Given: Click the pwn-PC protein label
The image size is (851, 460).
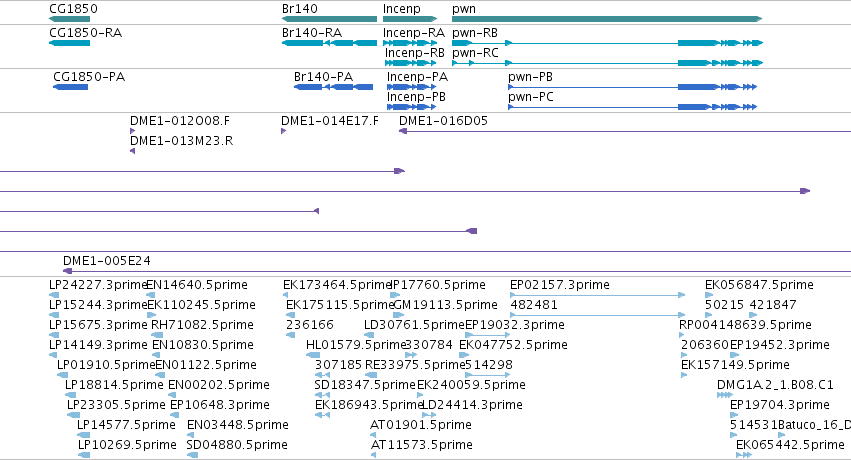Looking at the screenshot, I should click(531, 97).
